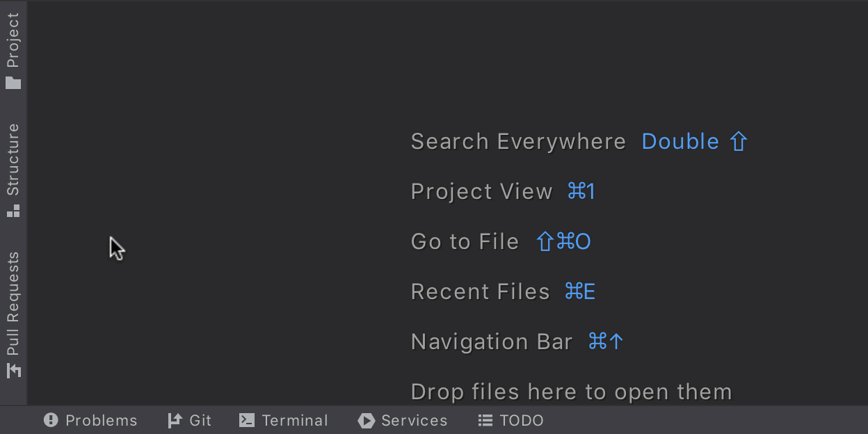The width and height of the screenshot is (868, 434).
Task: Open the Git tool window
Action: tap(200, 420)
